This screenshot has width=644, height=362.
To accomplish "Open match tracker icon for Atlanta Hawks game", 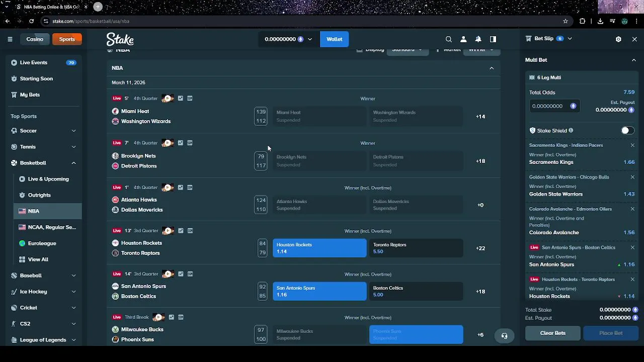I will click(190, 188).
